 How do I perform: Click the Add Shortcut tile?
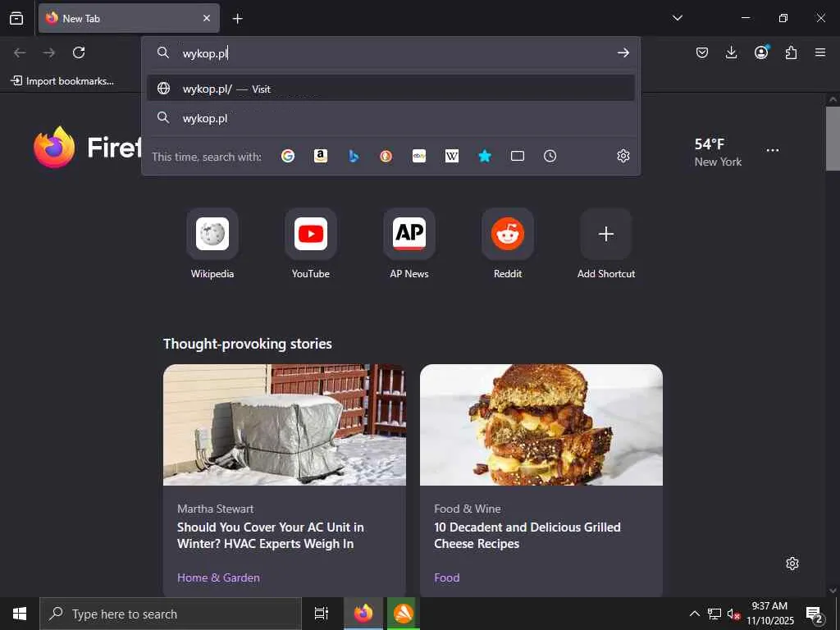[x=606, y=244]
